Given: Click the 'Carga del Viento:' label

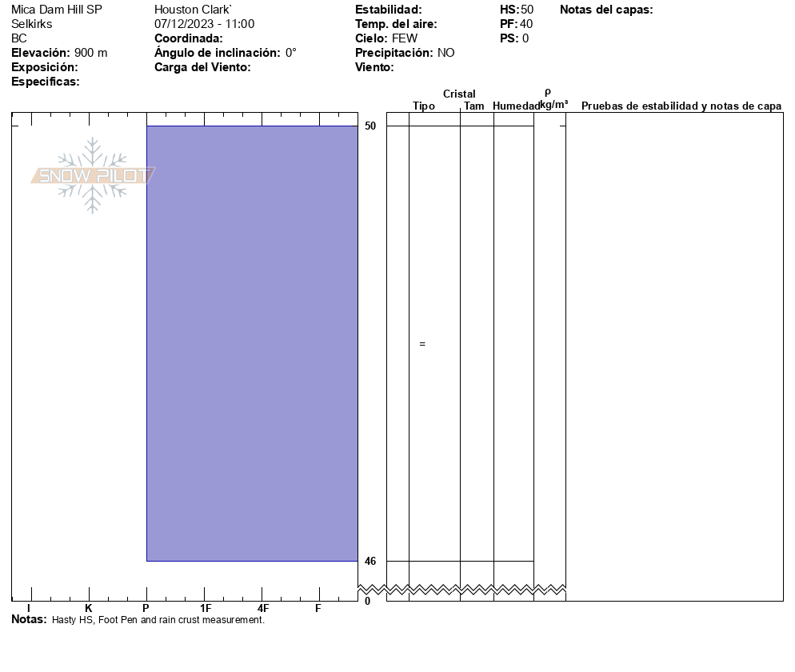Looking at the screenshot, I should click(202, 67).
